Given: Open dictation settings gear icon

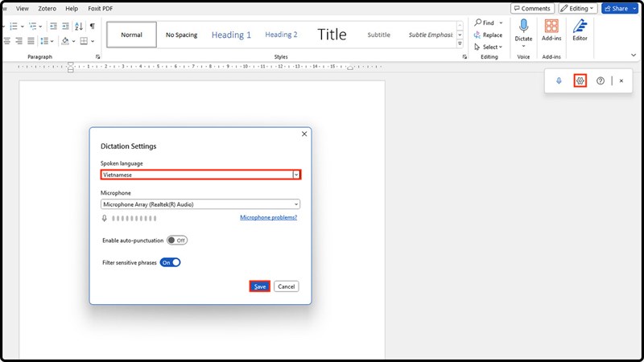Looking at the screenshot, I should [x=580, y=81].
